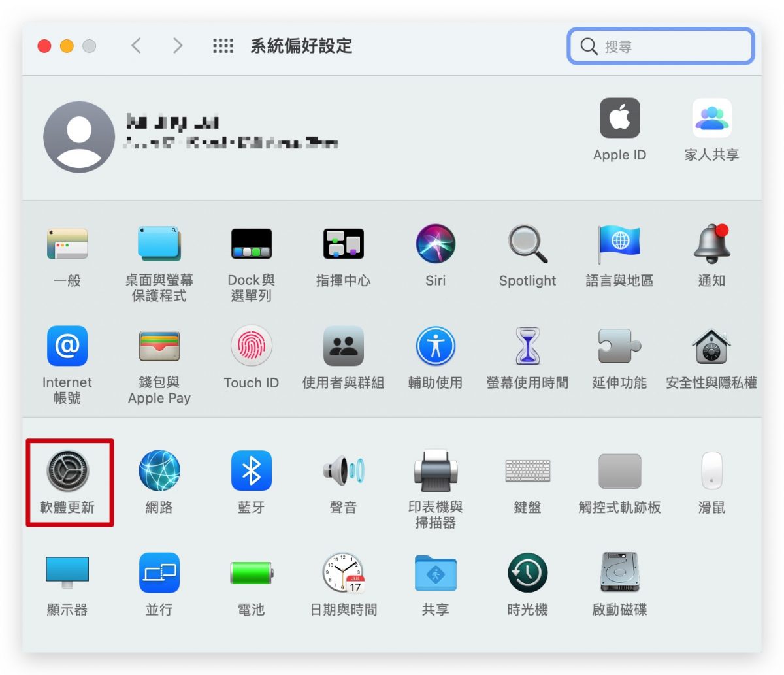
Task: Go back with the left chevron
Action: coord(136,46)
